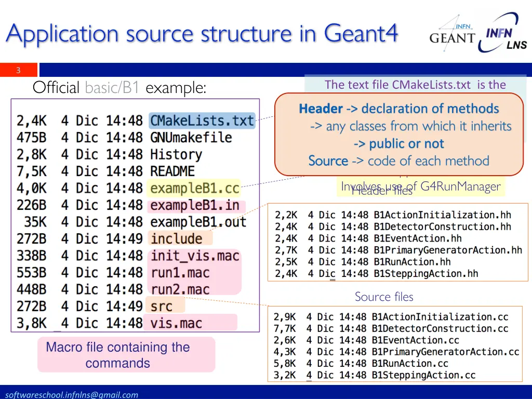Screen dimensions: 532x399
Task: Click the run2.mac macro file
Action: pos(180,289)
